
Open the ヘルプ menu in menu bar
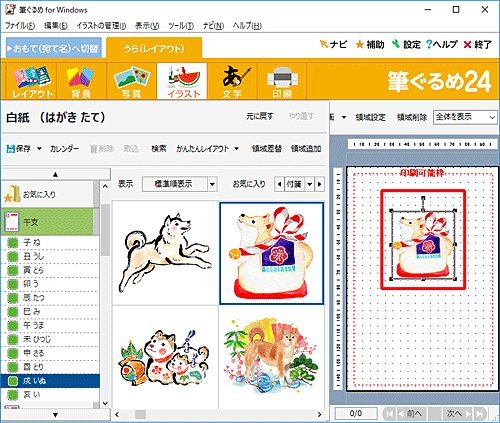[247, 26]
